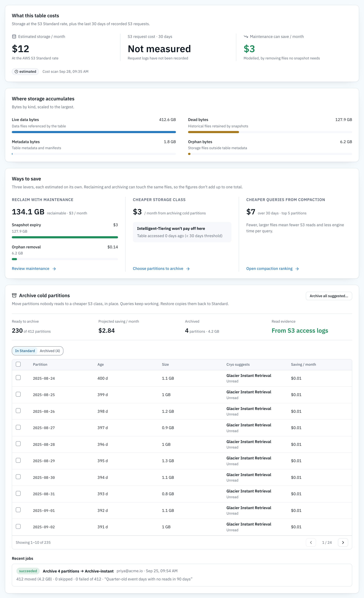Toggle the select-all checkbox in table header
The image size is (364, 598).
click(18, 364)
